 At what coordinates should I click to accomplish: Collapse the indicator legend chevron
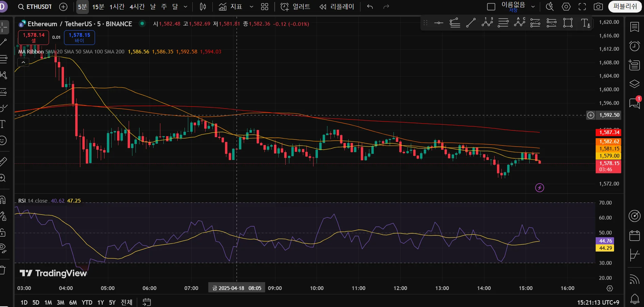pyautogui.click(x=23, y=62)
